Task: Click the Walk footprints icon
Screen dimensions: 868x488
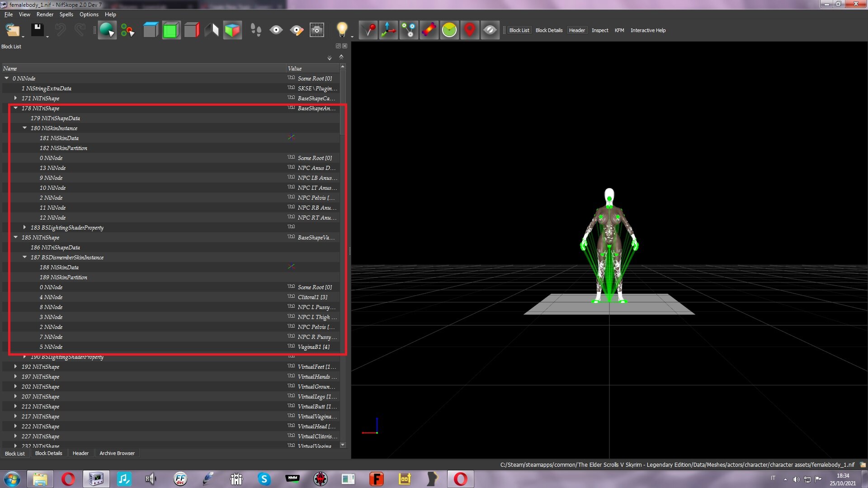Action: [256, 30]
